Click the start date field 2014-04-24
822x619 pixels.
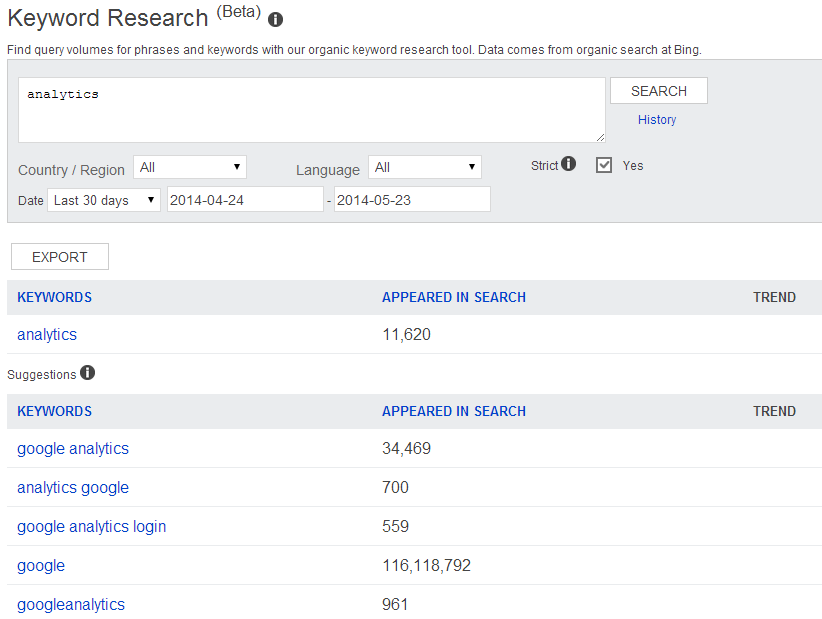coord(245,200)
